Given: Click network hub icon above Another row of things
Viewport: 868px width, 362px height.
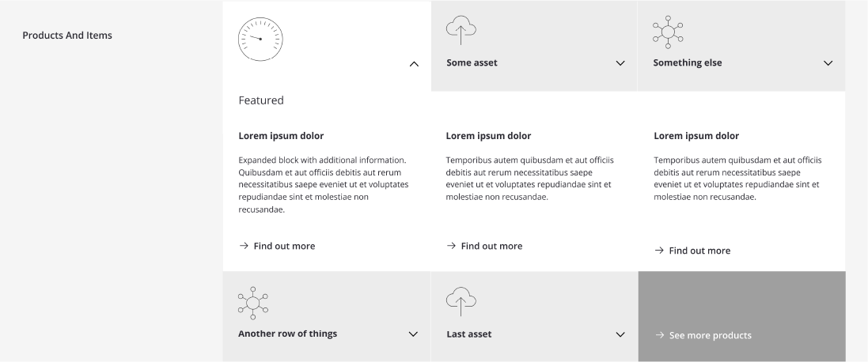Looking at the screenshot, I should point(253,303).
